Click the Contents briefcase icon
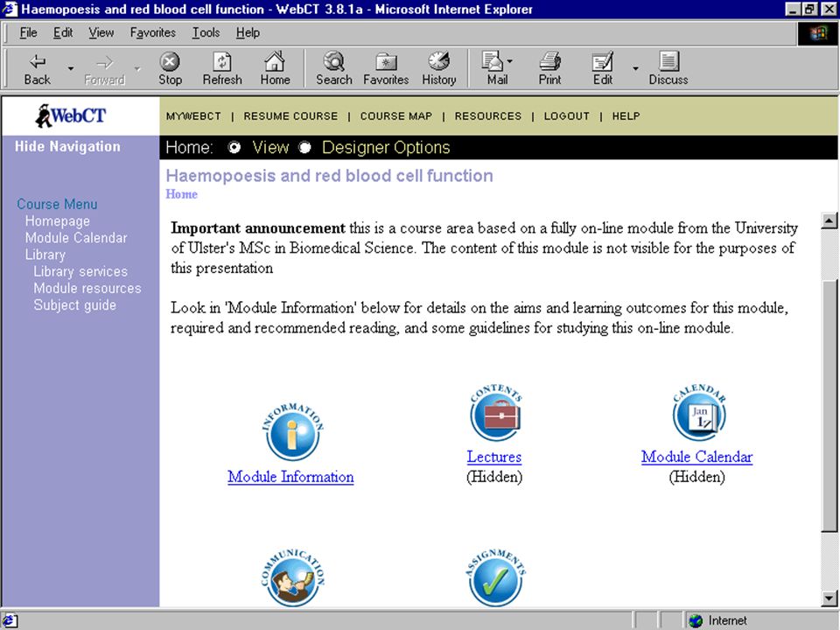 tap(495, 413)
